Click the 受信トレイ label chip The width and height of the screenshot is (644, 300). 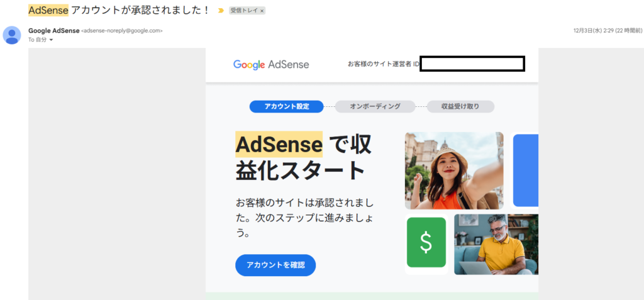244,11
